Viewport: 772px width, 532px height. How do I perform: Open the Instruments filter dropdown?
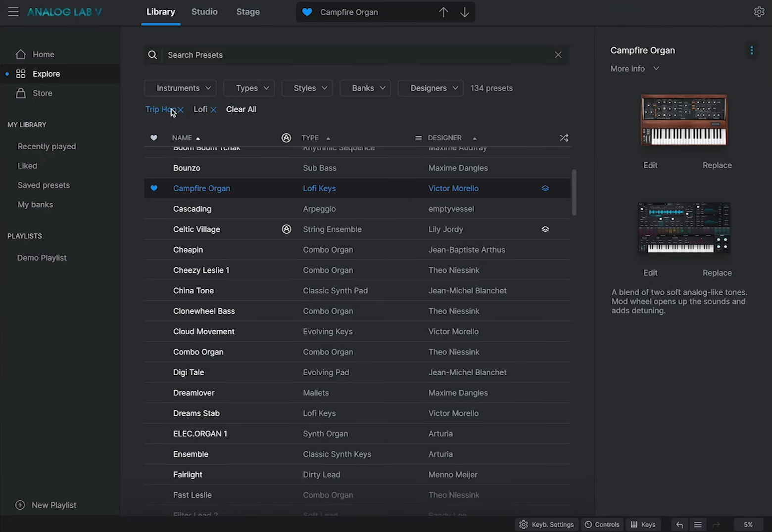pyautogui.click(x=180, y=88)
